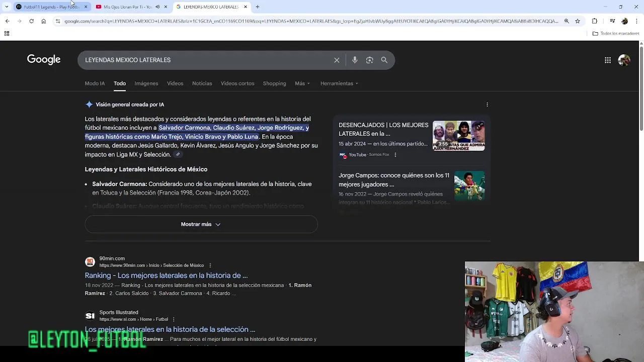Open options for Somos Fox YouTube source
Image resolution: width=644 pixels, height=362 pixels.
point(395,155)
